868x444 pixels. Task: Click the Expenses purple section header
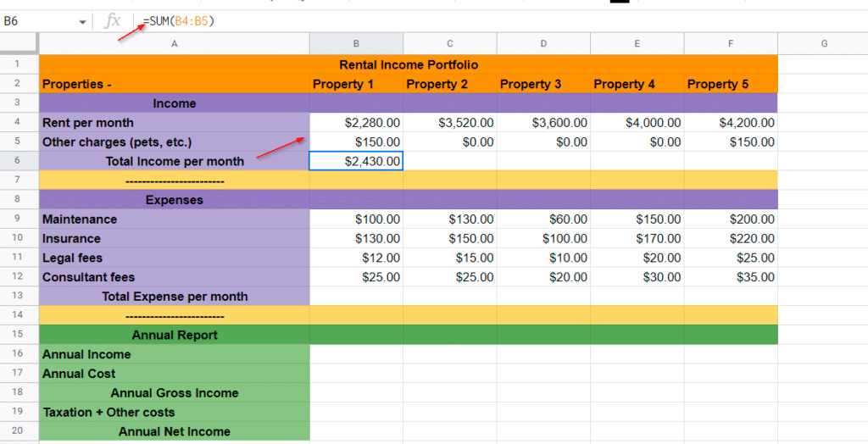[174, 200]
